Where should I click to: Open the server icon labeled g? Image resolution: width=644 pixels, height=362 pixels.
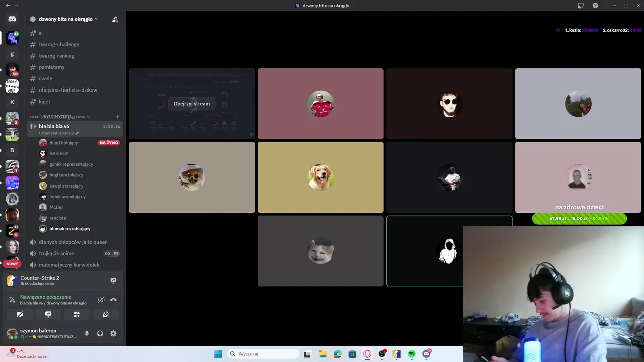click(12, 54)
